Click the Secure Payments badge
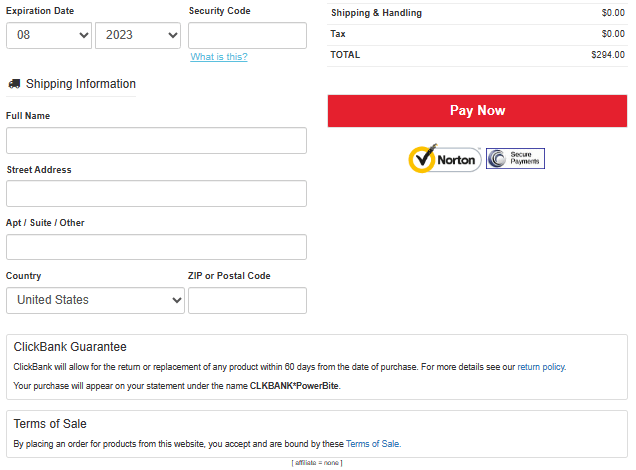The height and width of the screenshot is (470, 636). [x=515, y=159]
